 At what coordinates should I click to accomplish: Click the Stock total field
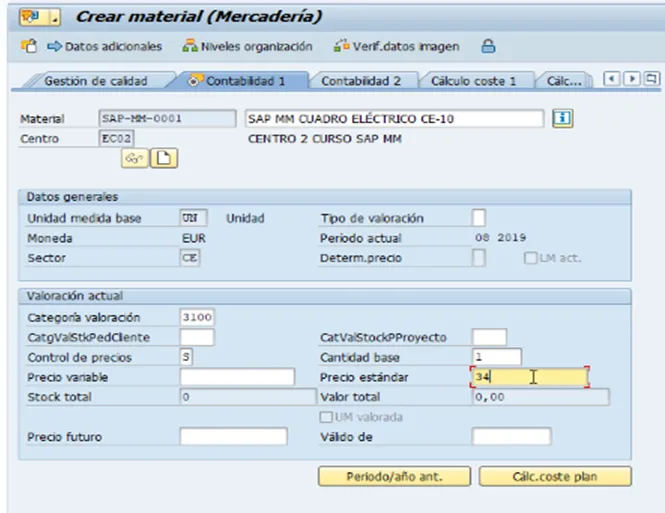[248, 397]
